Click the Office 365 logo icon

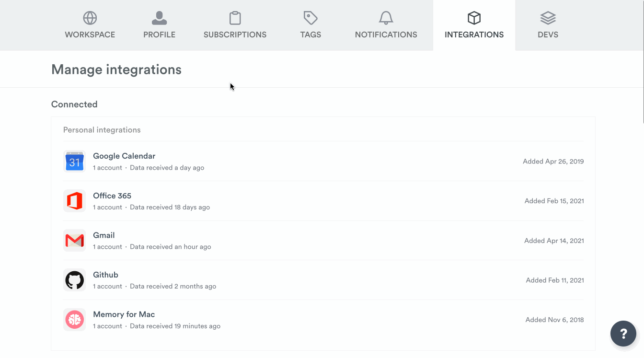pyautogui.click(x=74, y=201)
